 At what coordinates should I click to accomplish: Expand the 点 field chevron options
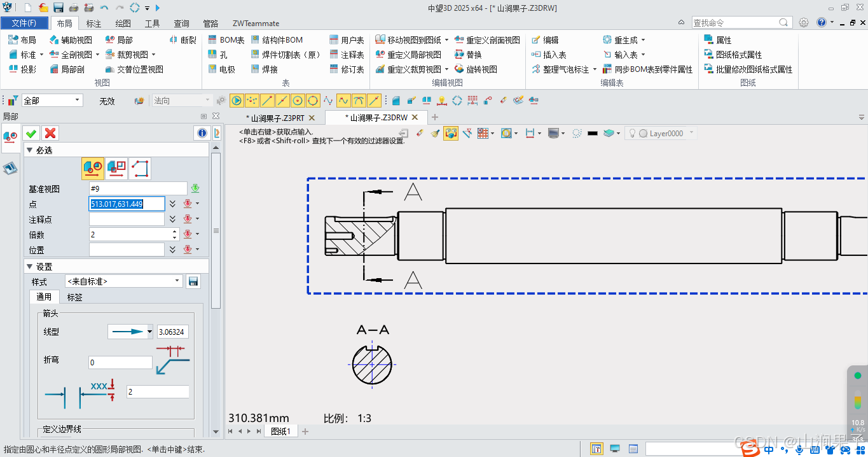[x=172, y=204]
